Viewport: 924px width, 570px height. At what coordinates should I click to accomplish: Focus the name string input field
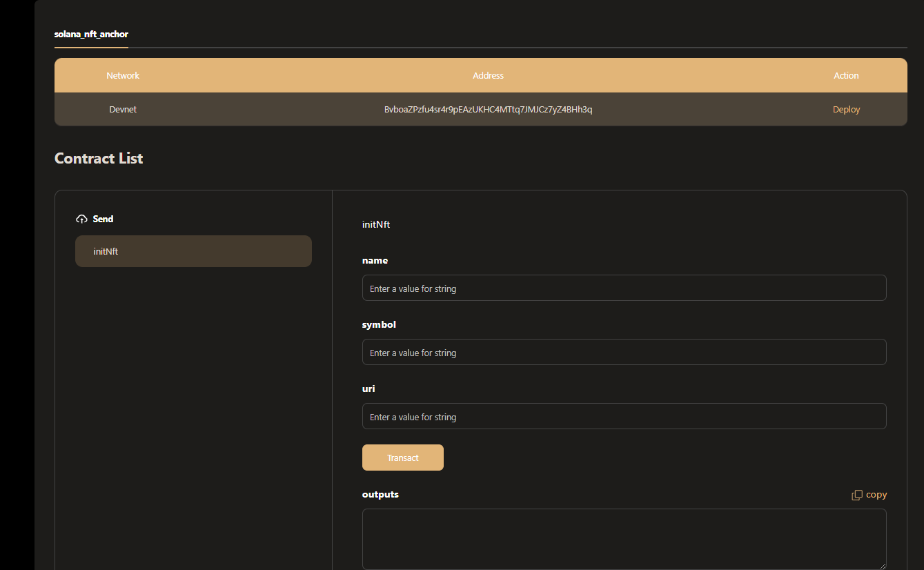coord(624,288)
